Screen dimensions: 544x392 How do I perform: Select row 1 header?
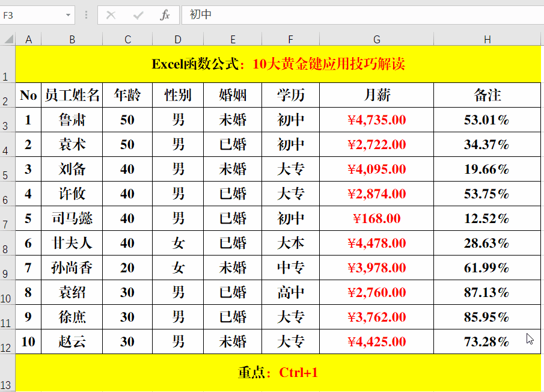tap(7, 64)
